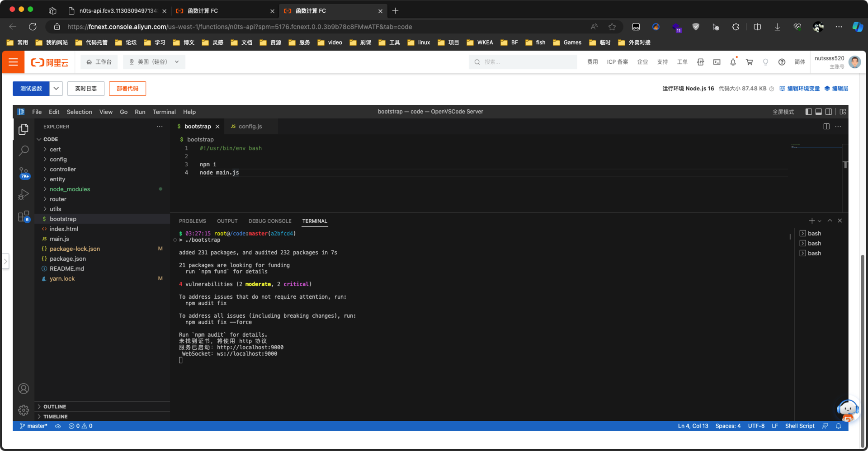This screenshot has width=868, height=451.
Task: Click the 实时日志 button
Action: point(86,89)
